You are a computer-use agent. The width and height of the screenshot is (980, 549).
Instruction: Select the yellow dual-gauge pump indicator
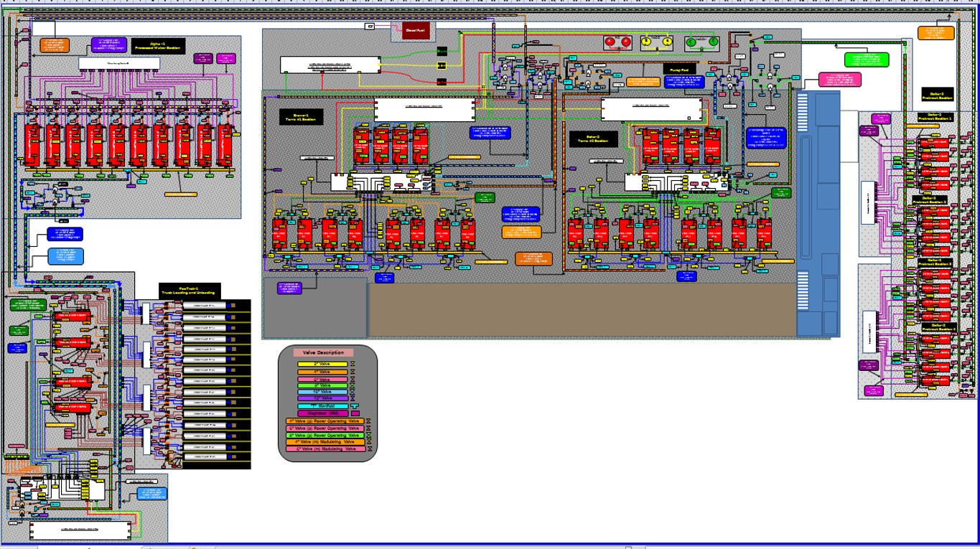coord(656,42)
